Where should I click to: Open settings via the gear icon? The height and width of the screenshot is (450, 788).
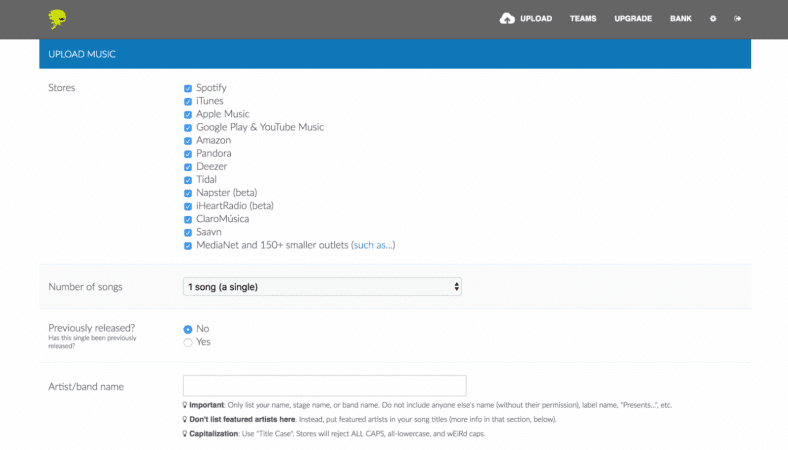coord(713,19)
